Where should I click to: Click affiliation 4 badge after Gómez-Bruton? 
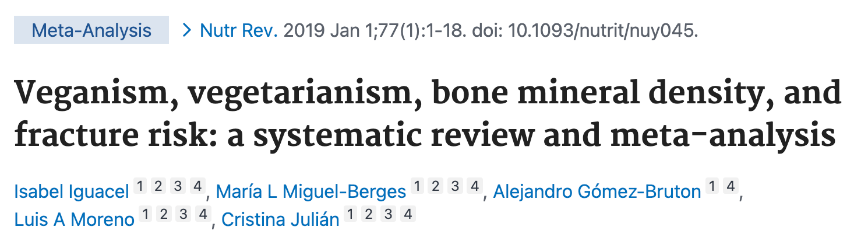tap(731, 187)
